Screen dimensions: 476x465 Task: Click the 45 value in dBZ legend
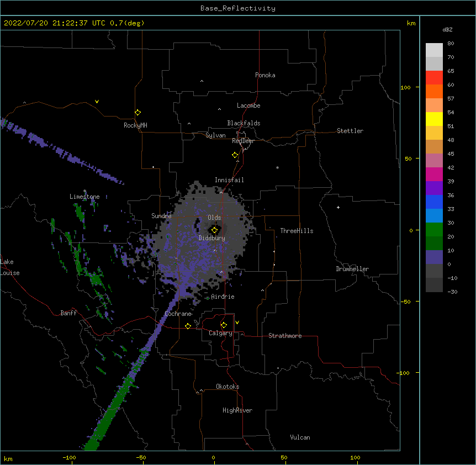click(451, 154)
